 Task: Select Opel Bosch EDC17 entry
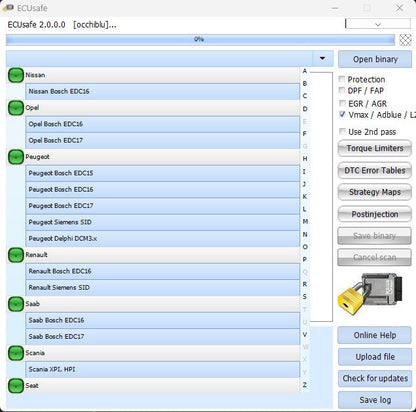(162, 140)
